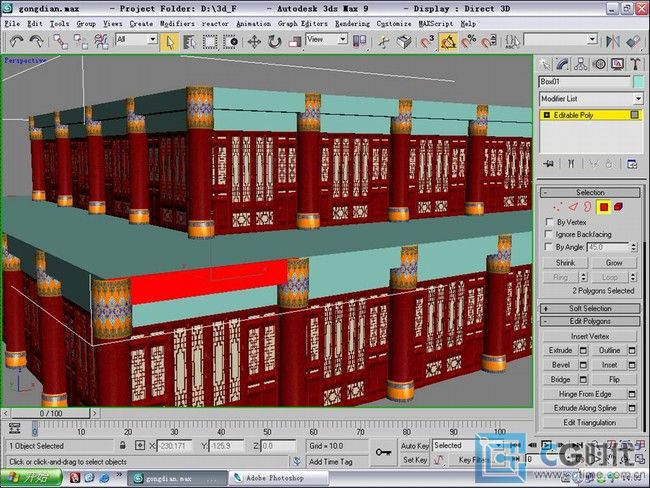Switch to Border sub-object level

pos(587,206)
